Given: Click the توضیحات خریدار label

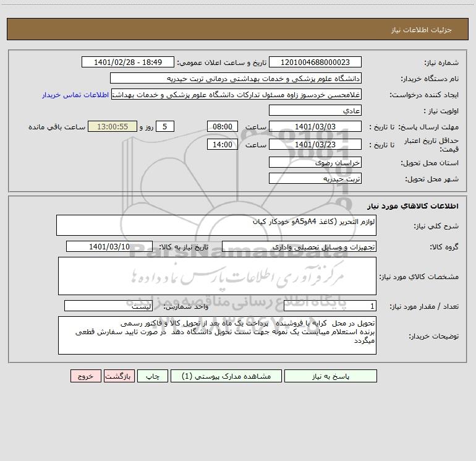Looking at the screenshot, I should click(434, 337).
